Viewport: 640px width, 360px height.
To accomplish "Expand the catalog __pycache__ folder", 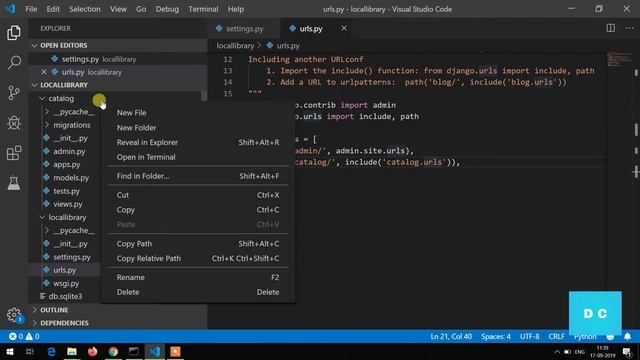I will click(x=47, y=111).
